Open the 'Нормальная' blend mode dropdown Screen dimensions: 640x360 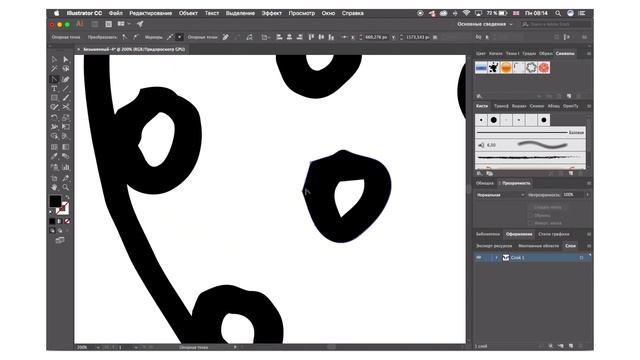(x=500, y=195)
